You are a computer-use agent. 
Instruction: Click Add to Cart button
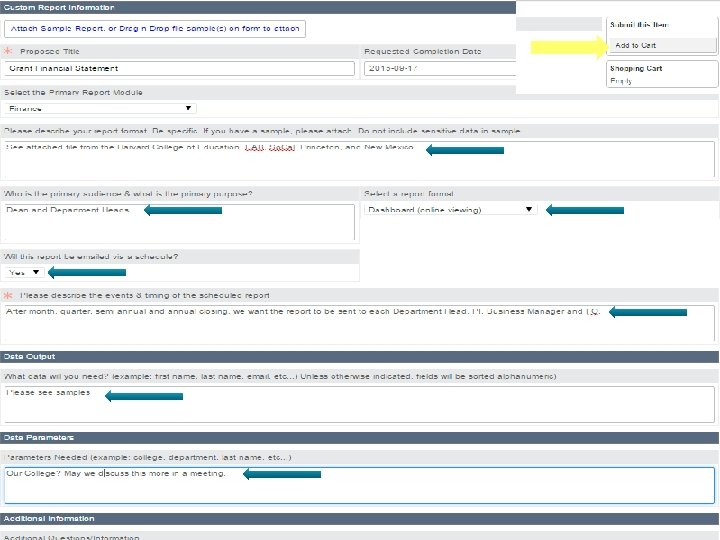[662, 45]
